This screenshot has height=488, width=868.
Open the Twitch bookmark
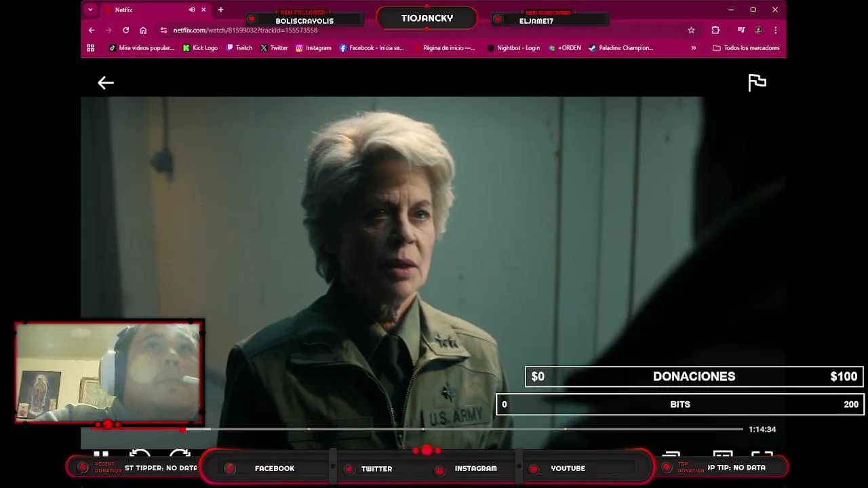click(239, 48)
